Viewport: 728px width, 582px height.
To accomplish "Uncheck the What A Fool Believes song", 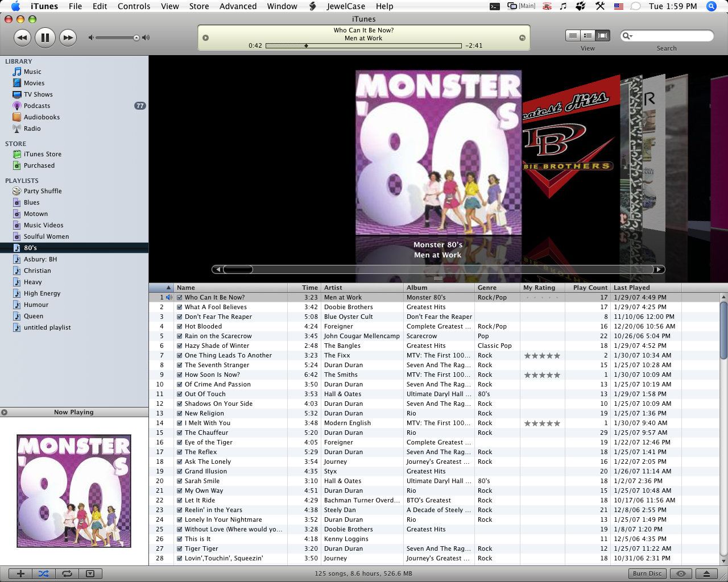I will click(x=180, y=307).
